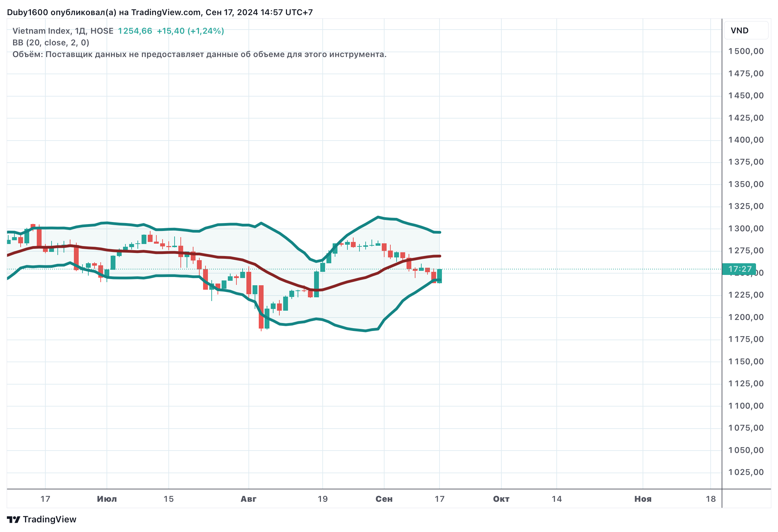Click the 1 150,00 price axis label
Viewport: 778px width, 532px height.
coord(746,362)
